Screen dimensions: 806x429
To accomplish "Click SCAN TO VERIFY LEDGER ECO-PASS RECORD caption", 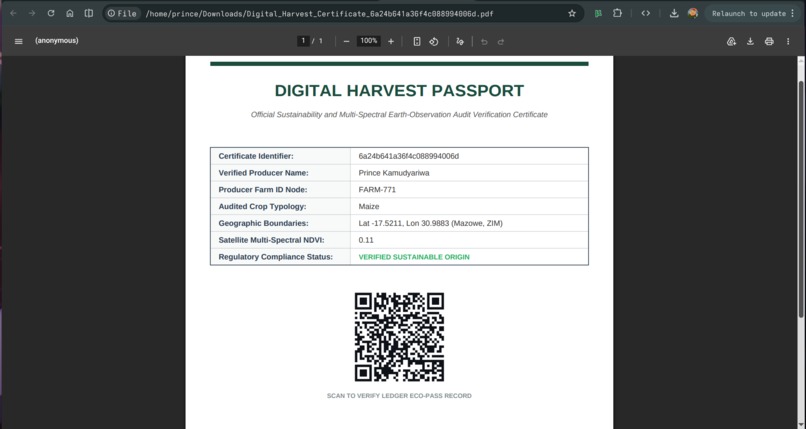I will click(x=399, y=396).
